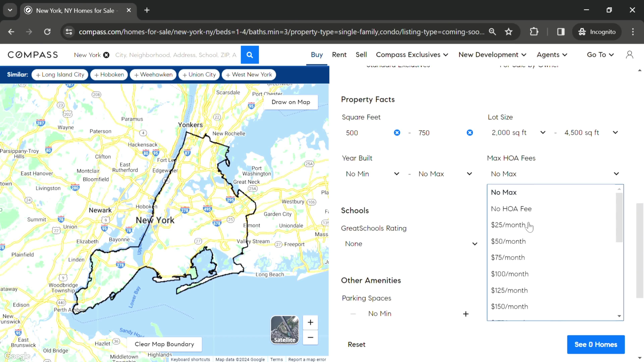Select the Rent tab
Screen dimensions: 644x362
click(x=339, y=55)
